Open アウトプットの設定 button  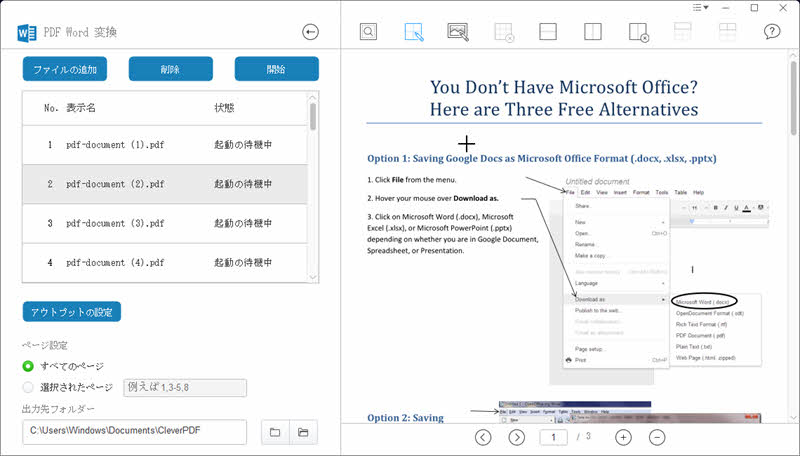click(72, 312)
